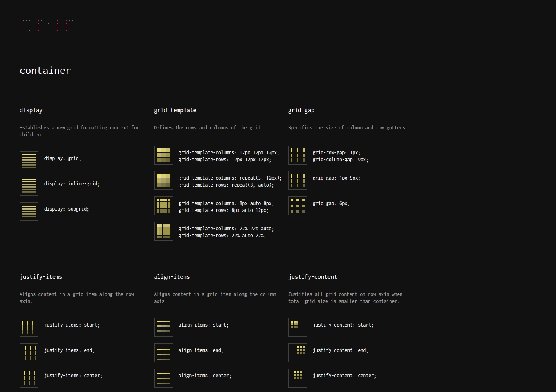Screen dimensions: 556x392
Task: Click the 'display: subgrid;' code text
Action: click(67, 209)
